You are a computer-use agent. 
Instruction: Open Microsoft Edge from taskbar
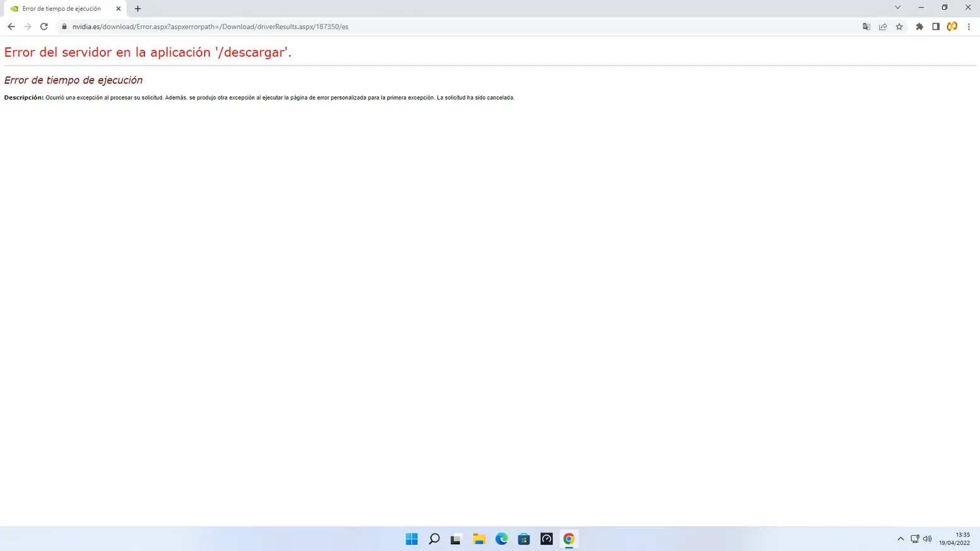[x=501, y=539]
